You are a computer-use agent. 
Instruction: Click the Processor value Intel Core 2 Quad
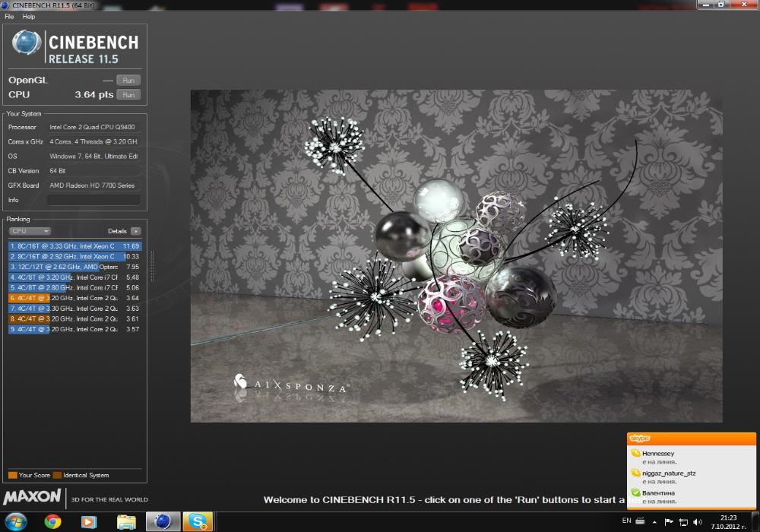coord(92,127)
